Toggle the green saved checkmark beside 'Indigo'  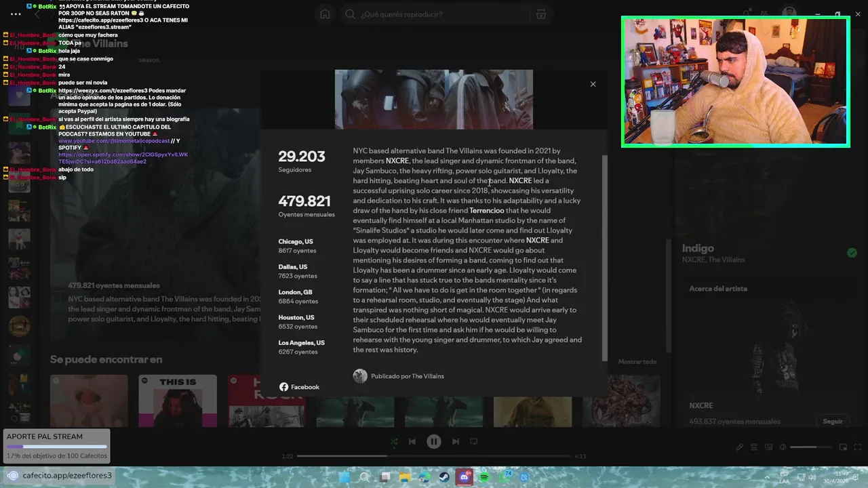(852, 253)
